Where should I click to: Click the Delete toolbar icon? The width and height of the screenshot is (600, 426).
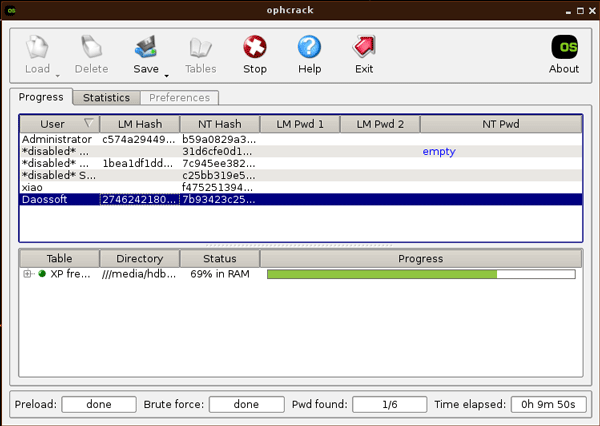pyautogui.click(x=91, y=48)
